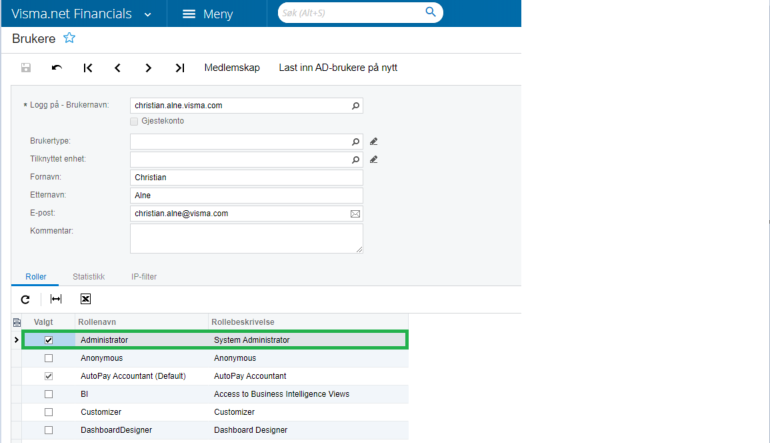Click the Save disk icon in toolbar

pos(26,68)
